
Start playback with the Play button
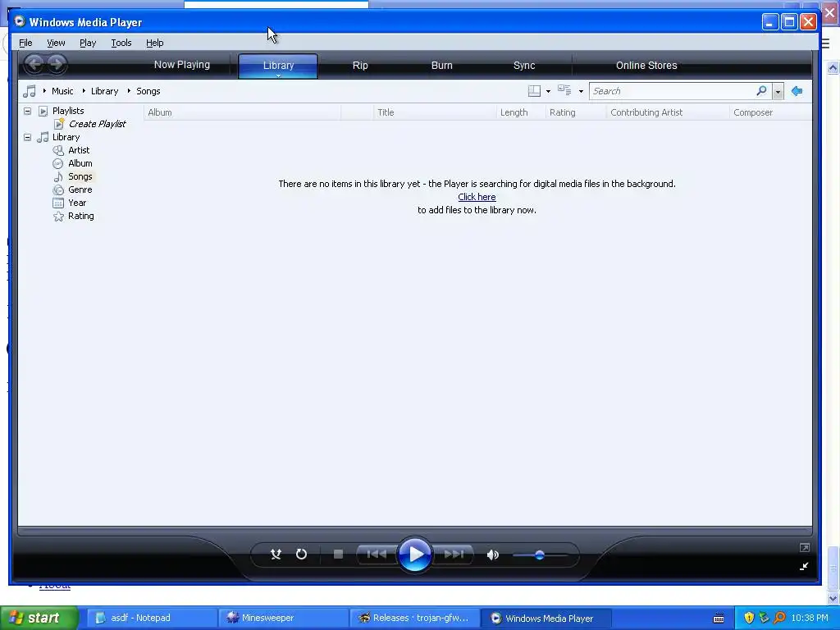tap(415, 554)
